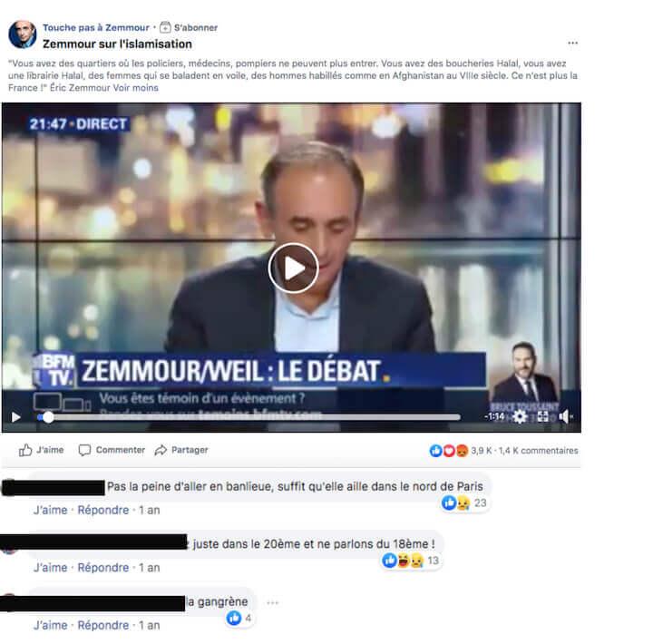This screenshot has width=653, height=644.
Task: Open options dots beside gangrène comment
Action: (273, 602)
